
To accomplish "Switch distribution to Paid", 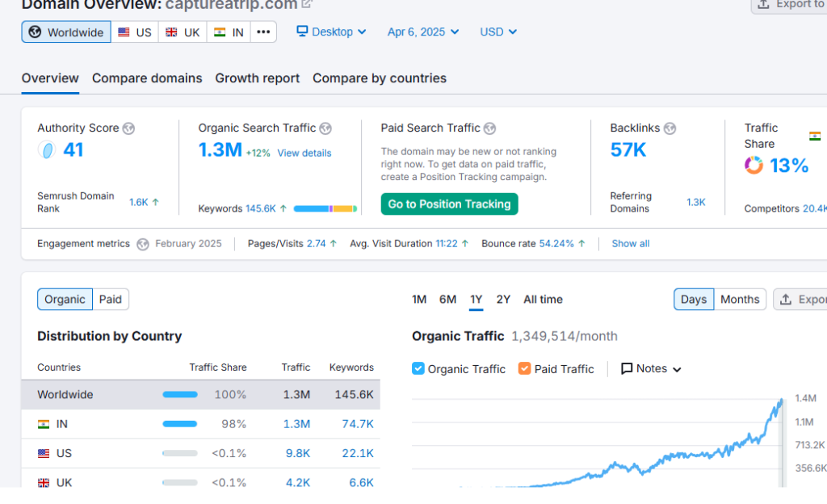I will click(x=110, y=300).
